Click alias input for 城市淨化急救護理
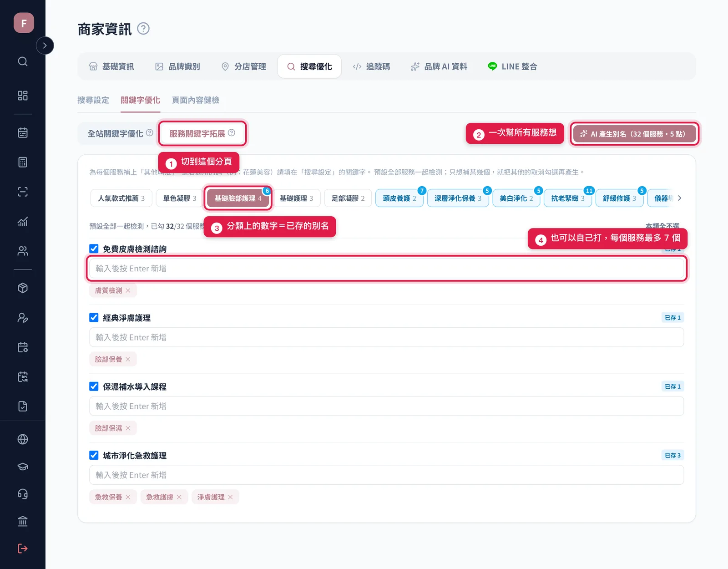This screenshot has height=569, width=728. 387,475
